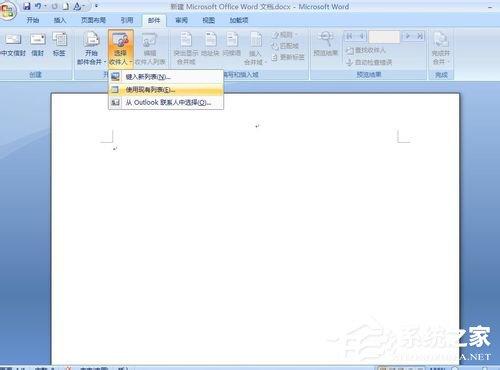Screen dimensions: 500x370
Task: Expand the Undo history arrow
Action: coord(45,6)
